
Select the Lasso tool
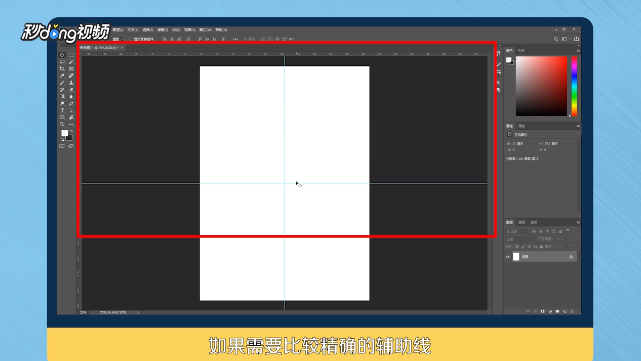pyautogui.click(x=62, y=62)
